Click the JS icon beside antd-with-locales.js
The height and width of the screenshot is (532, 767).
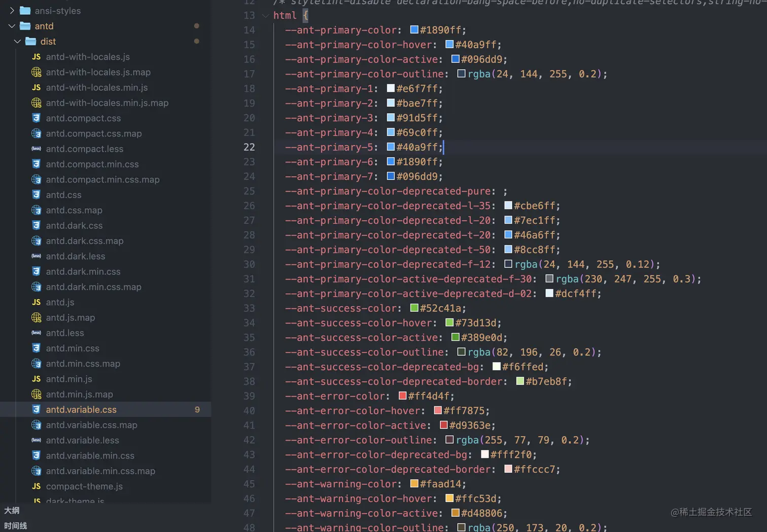point(36,57)
